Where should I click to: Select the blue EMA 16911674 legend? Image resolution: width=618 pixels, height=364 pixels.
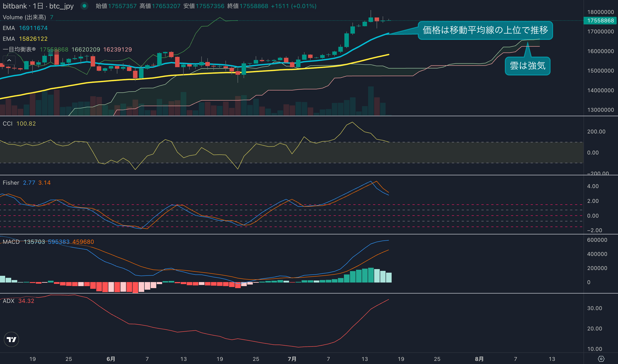pos(25,28)
